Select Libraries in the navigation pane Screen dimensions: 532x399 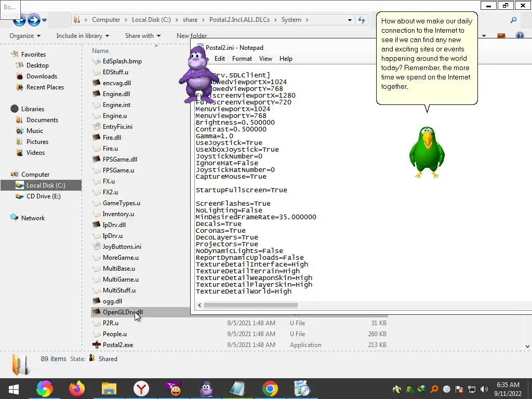[x=33, y=109]
